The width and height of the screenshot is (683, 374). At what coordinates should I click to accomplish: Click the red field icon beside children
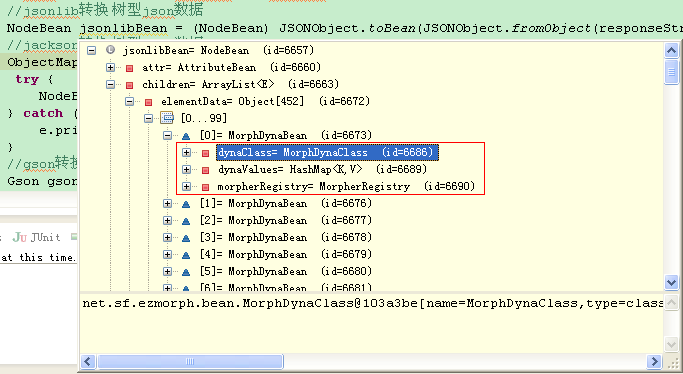tap(129, 85)
